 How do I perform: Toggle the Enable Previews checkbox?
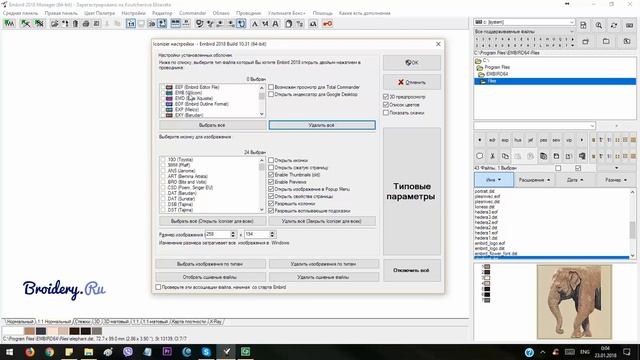[271, 182]
